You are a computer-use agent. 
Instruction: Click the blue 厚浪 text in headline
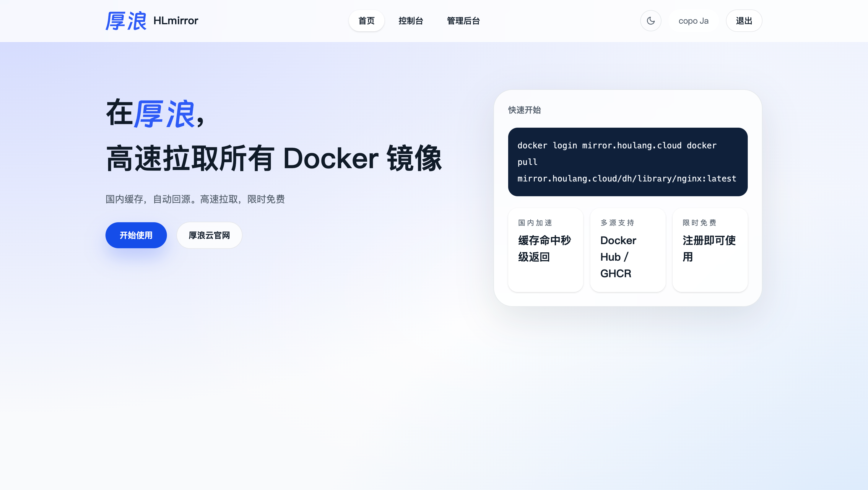pyautogui.click(x=164, y=114)
